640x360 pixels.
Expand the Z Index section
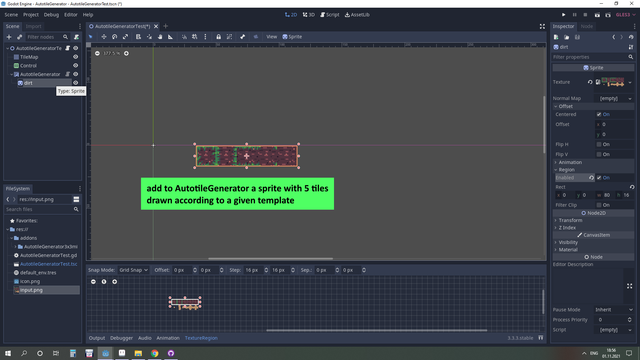567,228
